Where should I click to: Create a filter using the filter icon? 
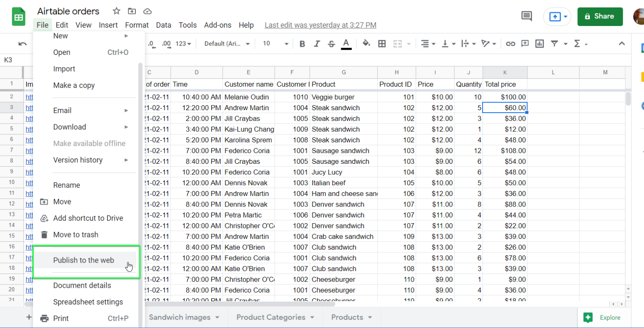pos(553,44)
